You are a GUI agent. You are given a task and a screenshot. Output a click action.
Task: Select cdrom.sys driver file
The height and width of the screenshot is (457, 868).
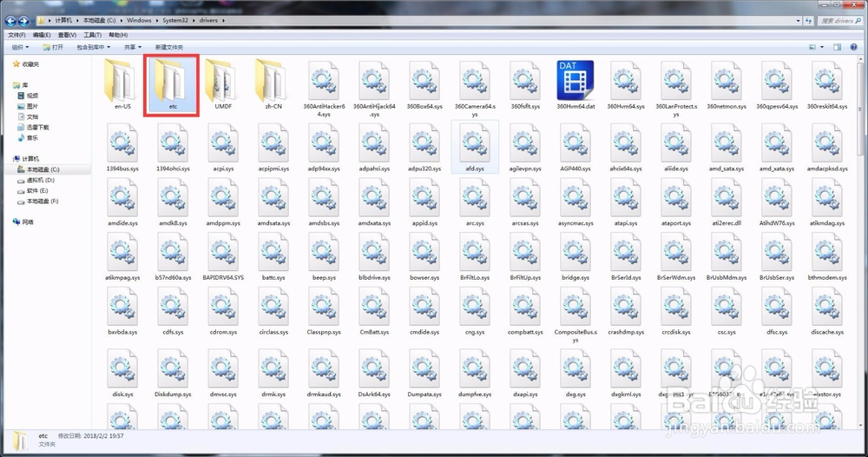pos(223,311)
